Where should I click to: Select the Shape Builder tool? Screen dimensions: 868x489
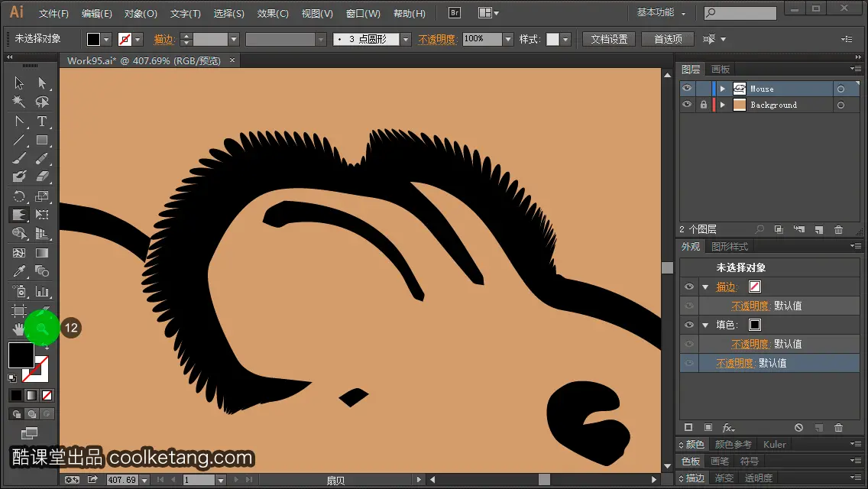click(x=19, y=234)
